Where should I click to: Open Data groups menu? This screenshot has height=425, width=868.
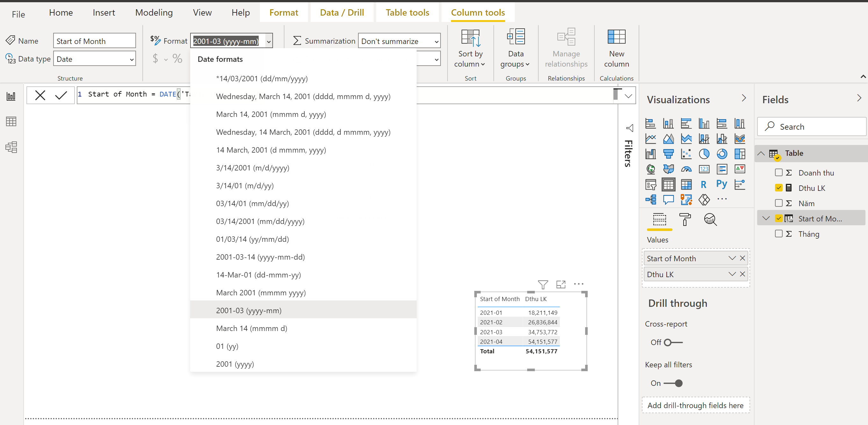click(x=515, y=48)
